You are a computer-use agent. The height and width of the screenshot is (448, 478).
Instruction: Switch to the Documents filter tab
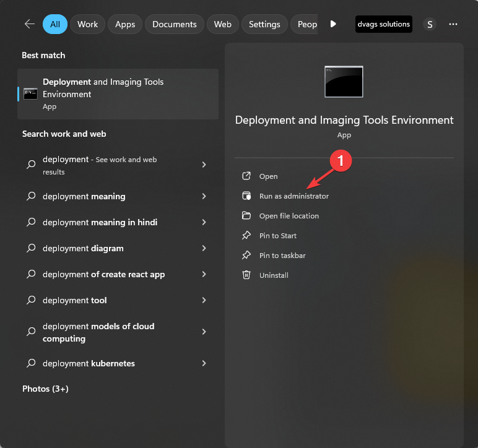click(x=175, y=24)
